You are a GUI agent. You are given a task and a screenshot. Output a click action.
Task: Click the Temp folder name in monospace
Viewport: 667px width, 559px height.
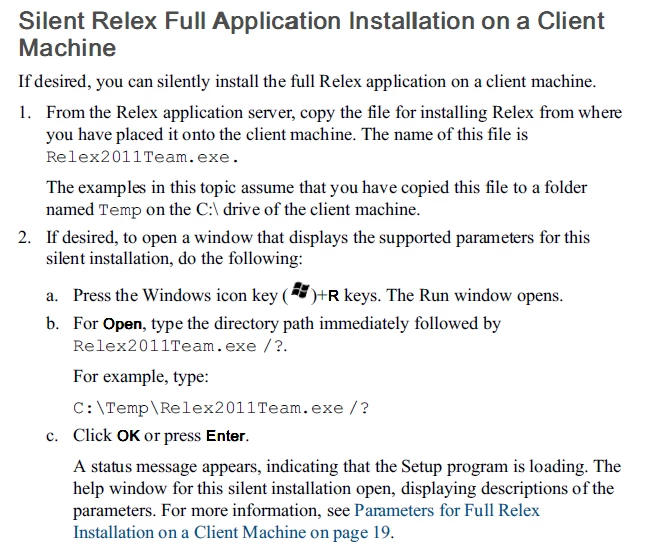[120, 210]
